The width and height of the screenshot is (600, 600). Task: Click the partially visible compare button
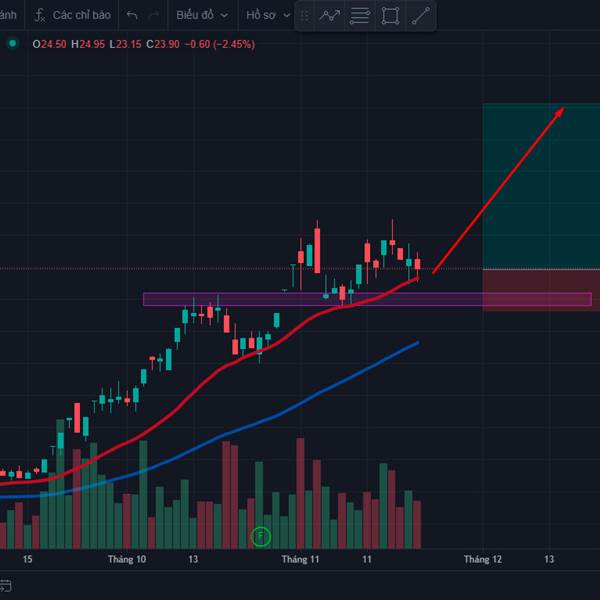[x=8, y=15]
